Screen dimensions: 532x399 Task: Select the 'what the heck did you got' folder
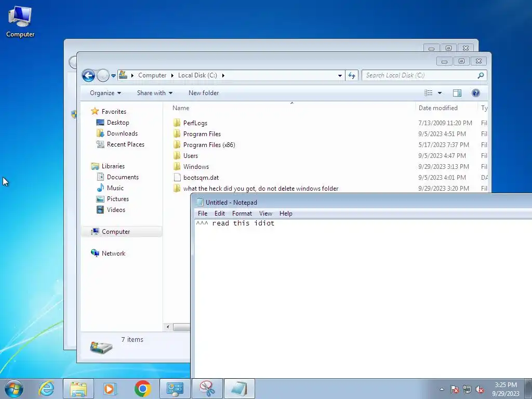(x=261, y=188)
